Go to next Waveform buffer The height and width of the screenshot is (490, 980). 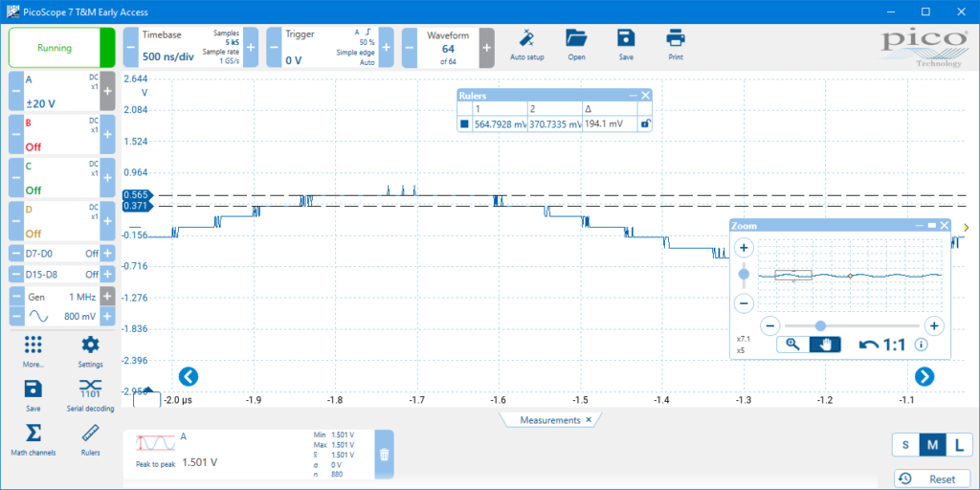coord(487,48)
